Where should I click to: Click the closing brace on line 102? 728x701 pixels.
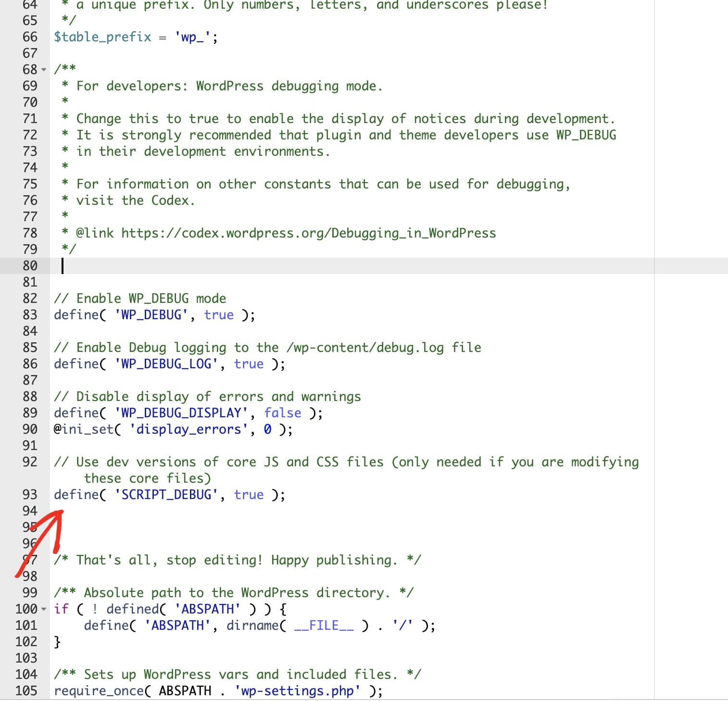pyautogui.click(x=57, y=641)
